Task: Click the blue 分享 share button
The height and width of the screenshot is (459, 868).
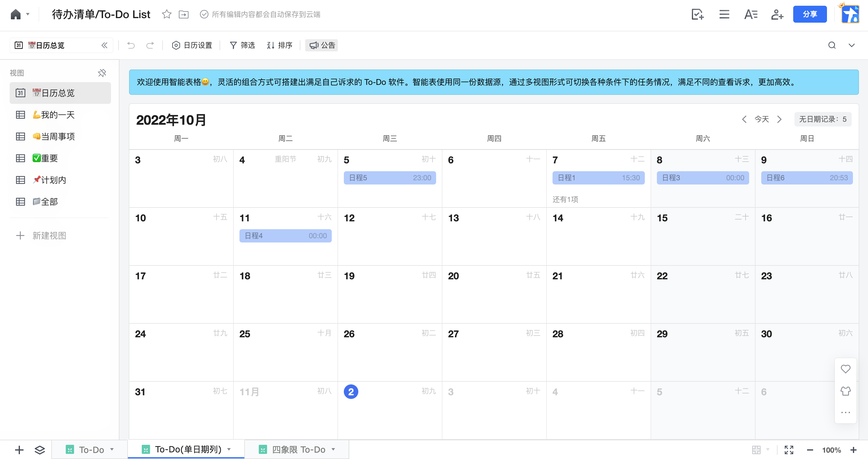Action: (x=810, y=14)
